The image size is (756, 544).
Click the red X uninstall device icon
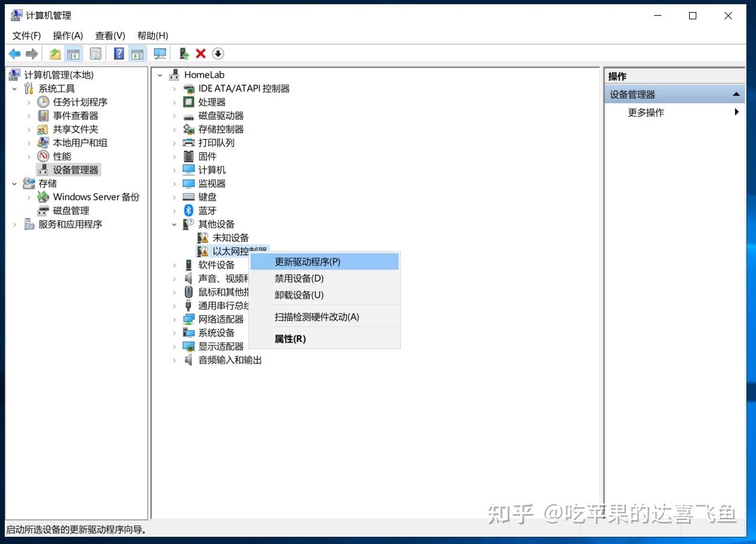pos(201,54)
